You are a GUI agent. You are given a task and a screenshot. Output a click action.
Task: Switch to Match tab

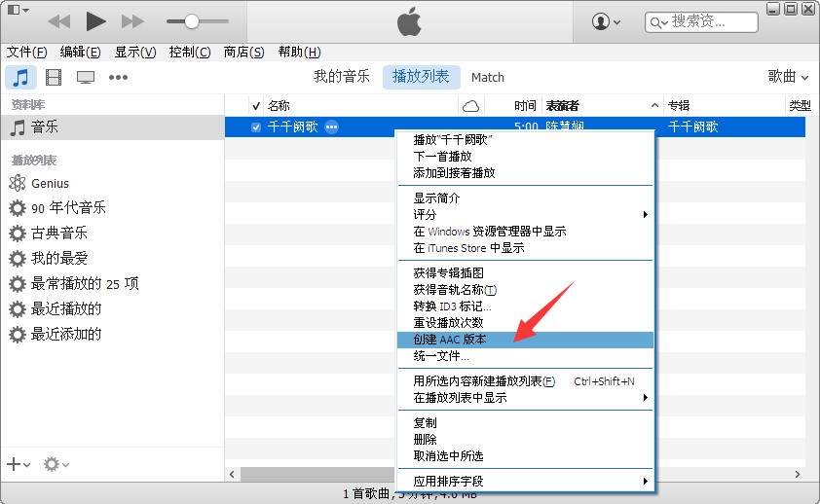point(487,77)
